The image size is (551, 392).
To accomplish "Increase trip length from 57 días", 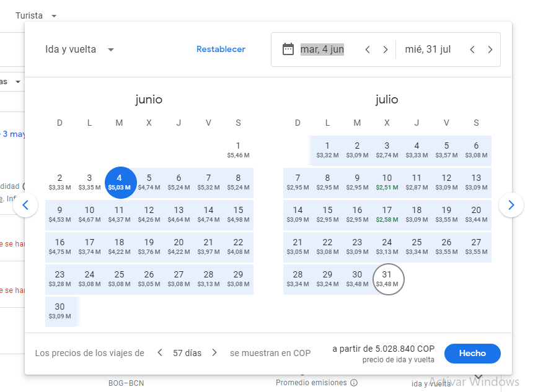I will pos(214,353).
